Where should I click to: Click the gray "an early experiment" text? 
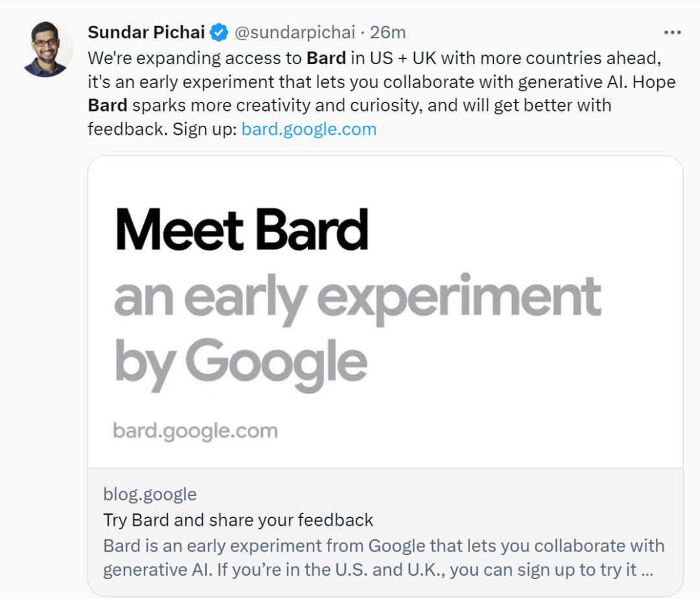357,298
